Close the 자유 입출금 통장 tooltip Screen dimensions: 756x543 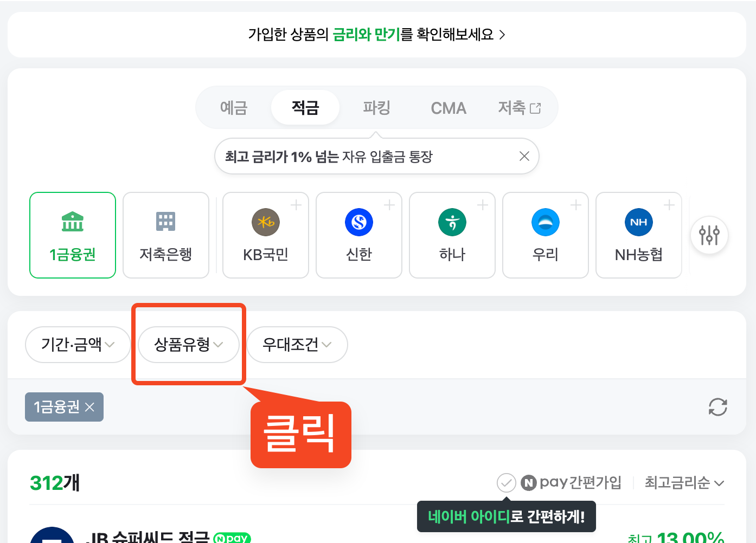pos(524,156)
